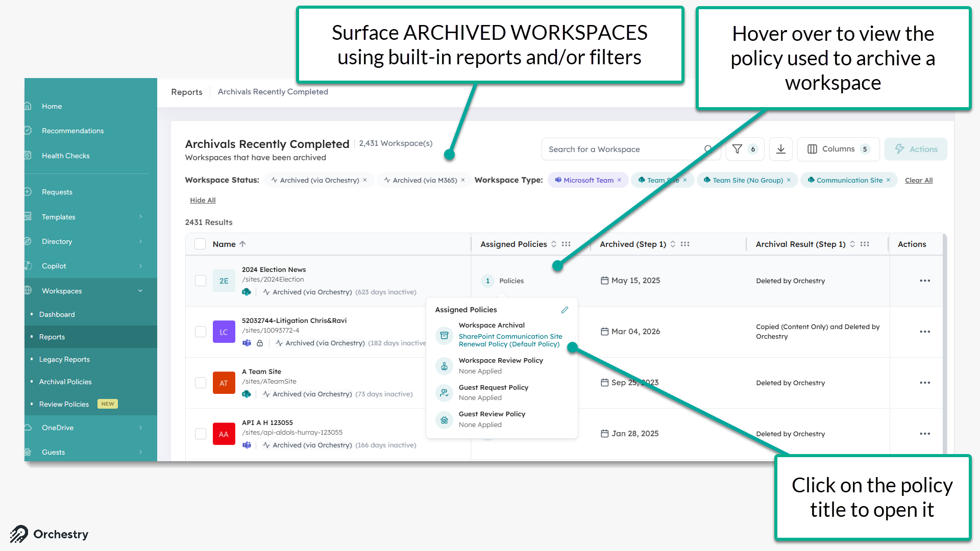Image resolution: width=980 pixels, height=551 pixels.
Task: Click calendar icon beside Jan 28, 2025
Action: point(604,434)
